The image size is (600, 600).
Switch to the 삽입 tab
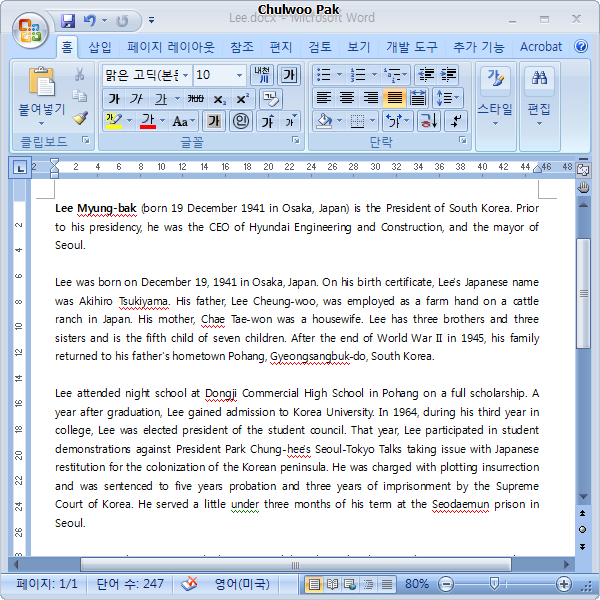coord(100,47)
